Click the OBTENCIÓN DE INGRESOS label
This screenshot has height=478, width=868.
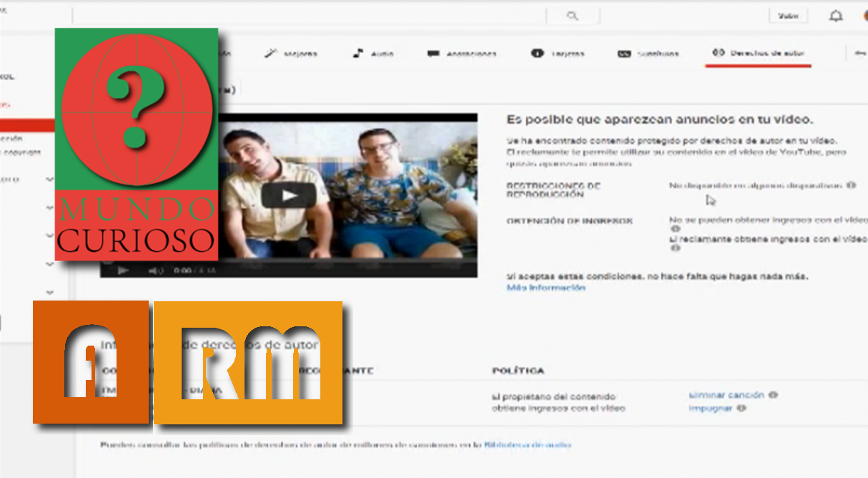(x=569, y=221)
